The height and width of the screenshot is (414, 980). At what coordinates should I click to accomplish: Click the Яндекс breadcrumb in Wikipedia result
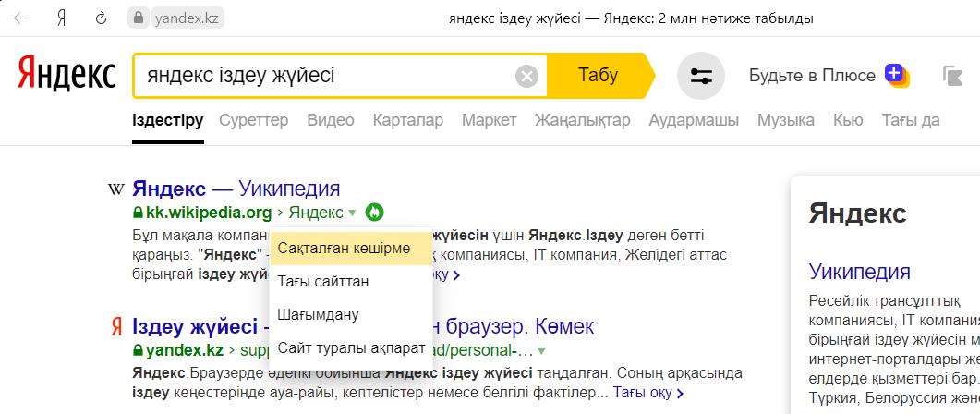(x=316, y=213)
